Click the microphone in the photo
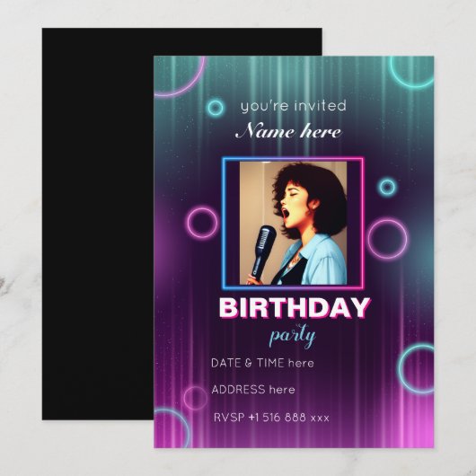This screenshot has width=476, height=476. point(263,251)
